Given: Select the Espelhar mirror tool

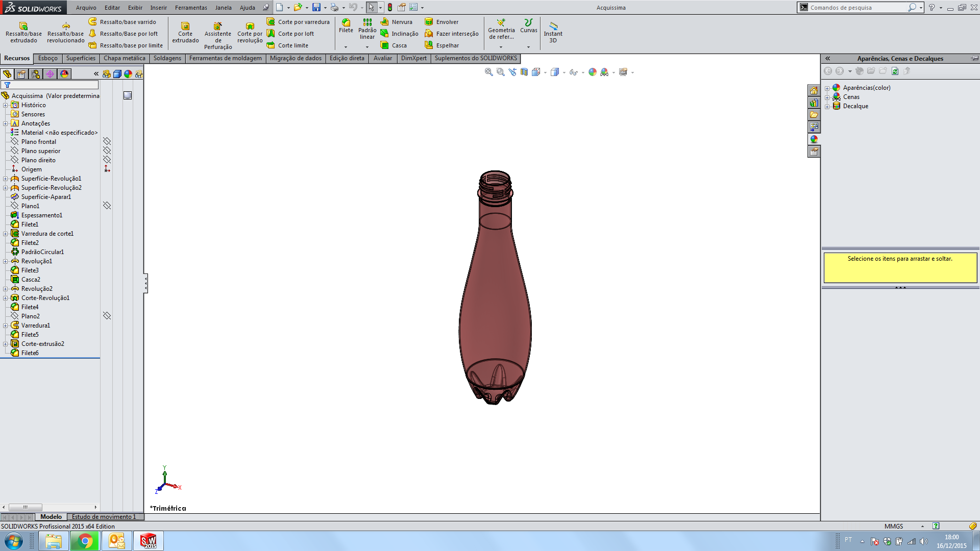Looking at the screenshot, I should tap(447, 45).
